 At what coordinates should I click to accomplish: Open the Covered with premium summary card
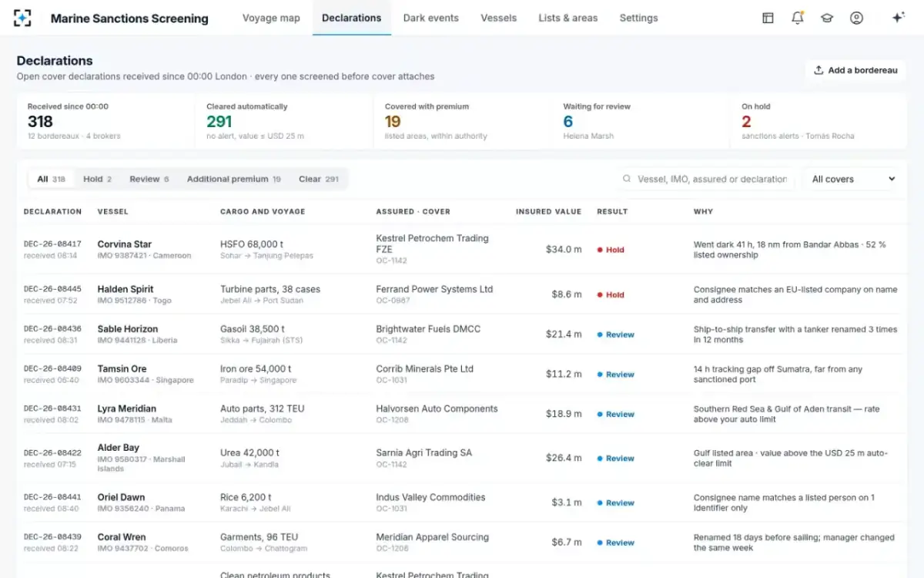click(x=462, y=121)
